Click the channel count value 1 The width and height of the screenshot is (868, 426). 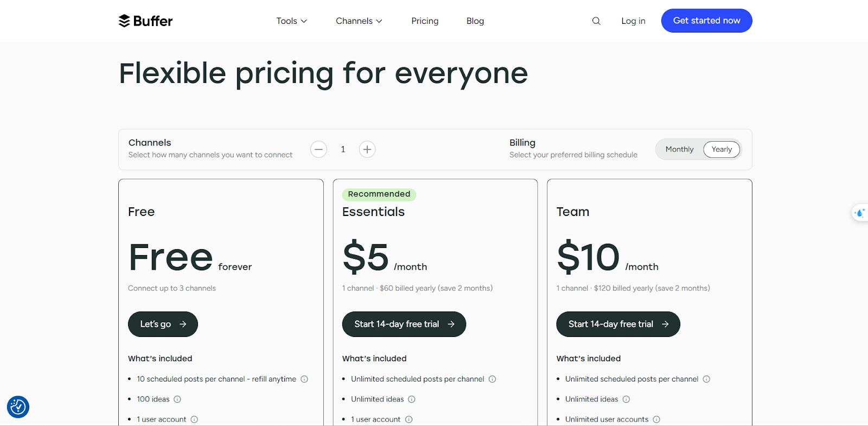(343, 149)
